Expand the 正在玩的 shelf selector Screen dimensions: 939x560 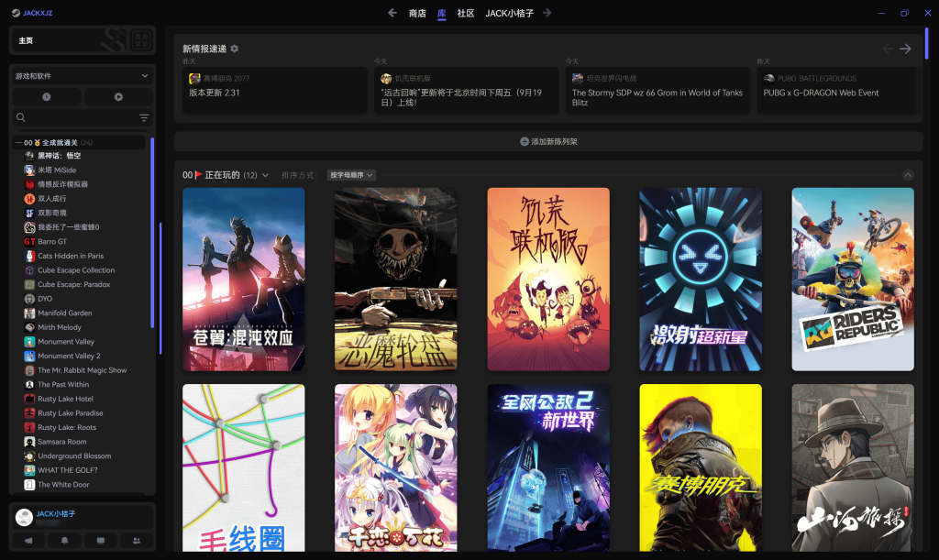(266, 175)
